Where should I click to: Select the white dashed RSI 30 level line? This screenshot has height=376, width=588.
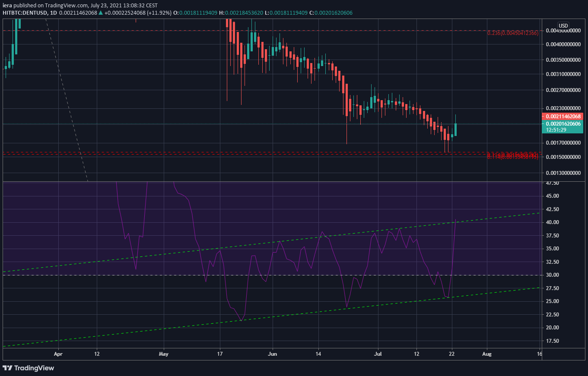(271, 275)
